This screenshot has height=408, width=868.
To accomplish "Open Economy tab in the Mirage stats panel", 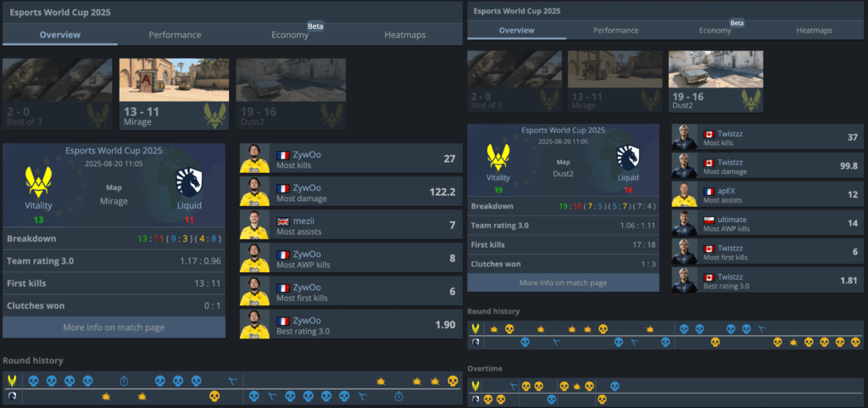I will [x=290, y=35].
